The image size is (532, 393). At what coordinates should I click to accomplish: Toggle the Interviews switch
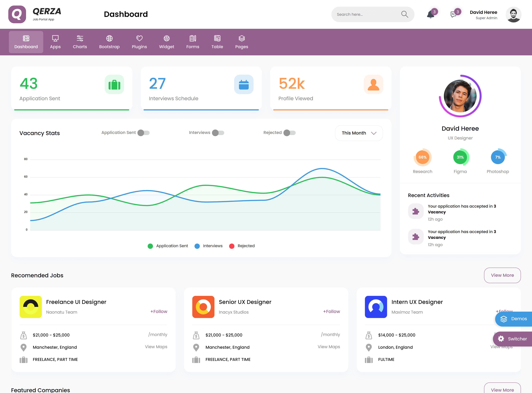[218, 133]
